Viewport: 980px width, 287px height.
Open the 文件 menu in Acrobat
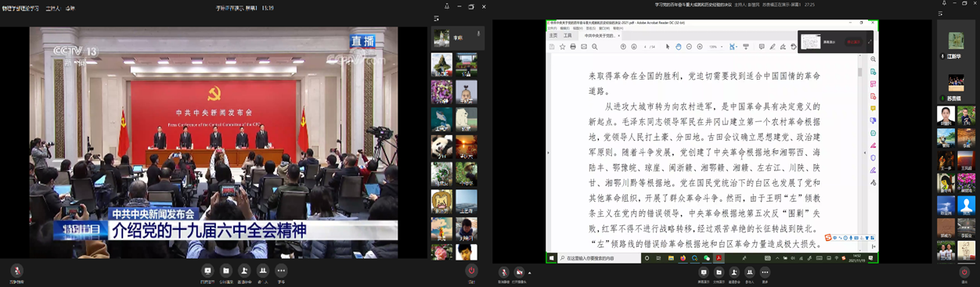552,28
